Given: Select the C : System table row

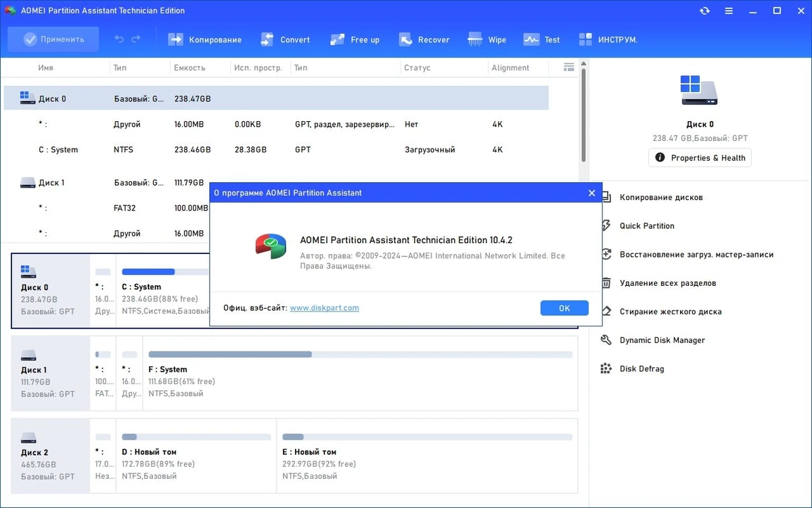Looking at the screenshot, I should (276, 150).
